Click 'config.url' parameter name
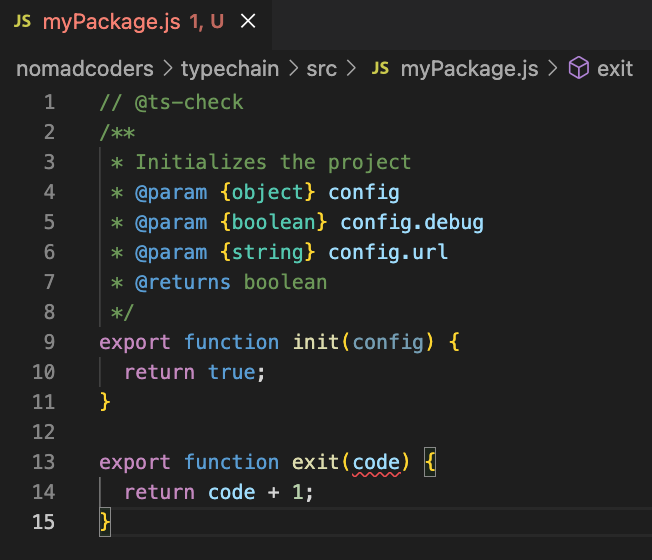652x560 pixels. pyautogui.click(x=388, y=253)
